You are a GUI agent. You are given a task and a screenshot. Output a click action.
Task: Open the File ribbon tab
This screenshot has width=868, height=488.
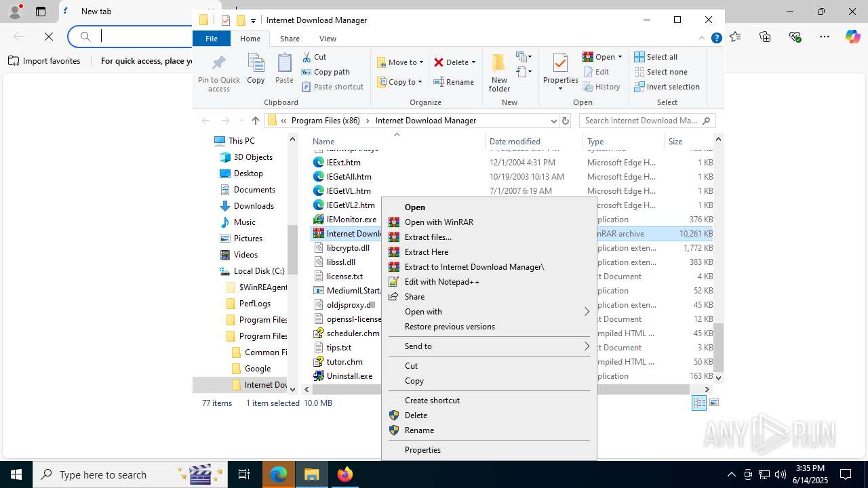(212, 39)
